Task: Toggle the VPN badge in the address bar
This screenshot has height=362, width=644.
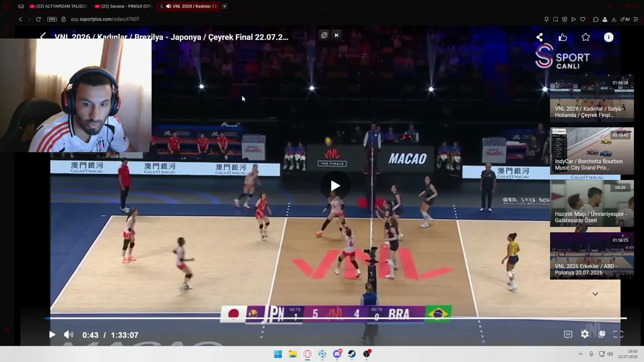Action: pos(52,19)
